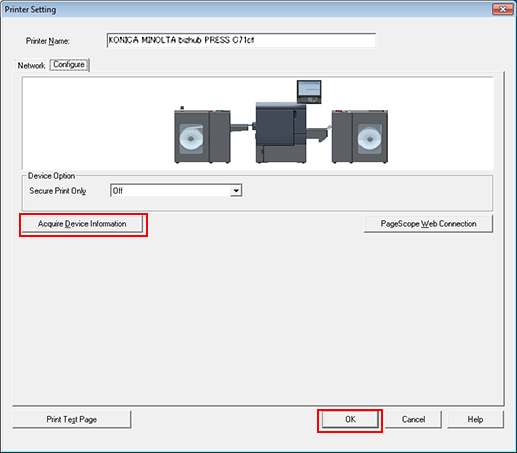This screenshot has height=453, width=517.
Task: Open PageScope Web Connection
Action: 428,224
